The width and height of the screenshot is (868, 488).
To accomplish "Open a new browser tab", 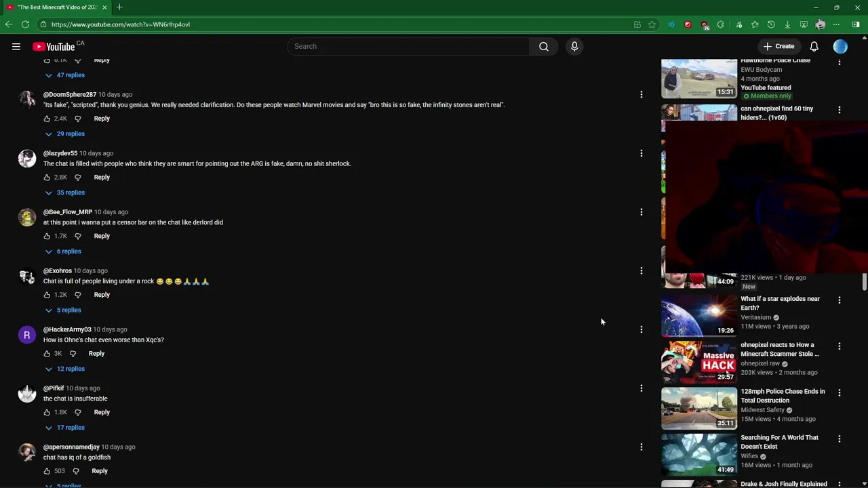I will (119, 7).
